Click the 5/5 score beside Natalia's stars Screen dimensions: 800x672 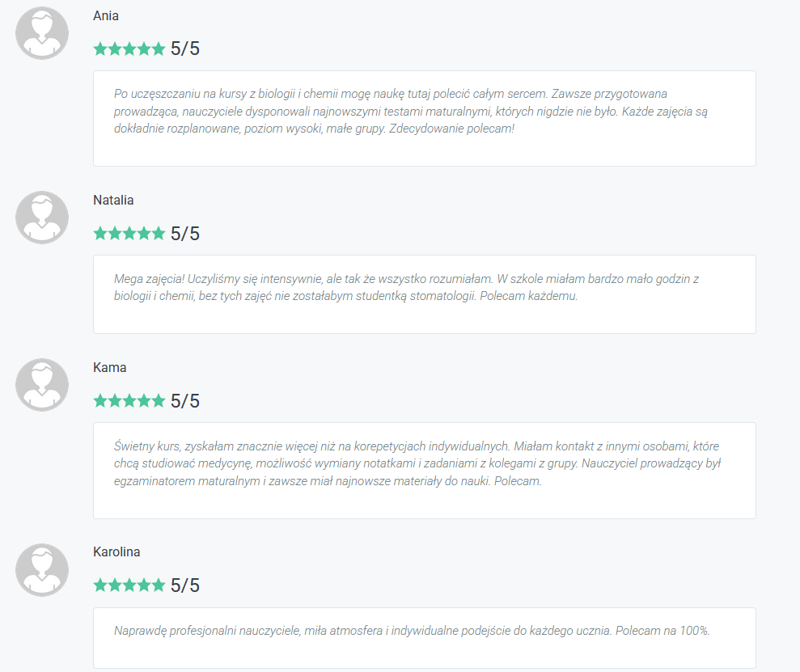pyautogui.click(x=185, y=234)
